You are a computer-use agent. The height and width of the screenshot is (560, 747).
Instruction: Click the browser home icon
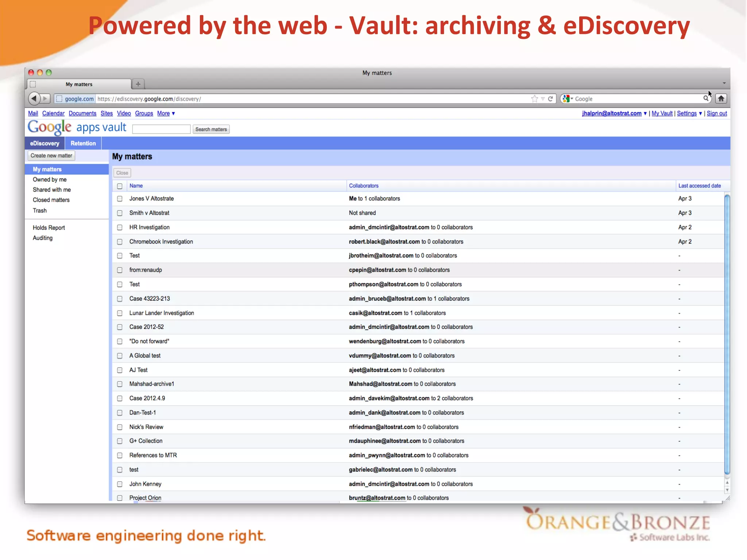coord(721,98)
